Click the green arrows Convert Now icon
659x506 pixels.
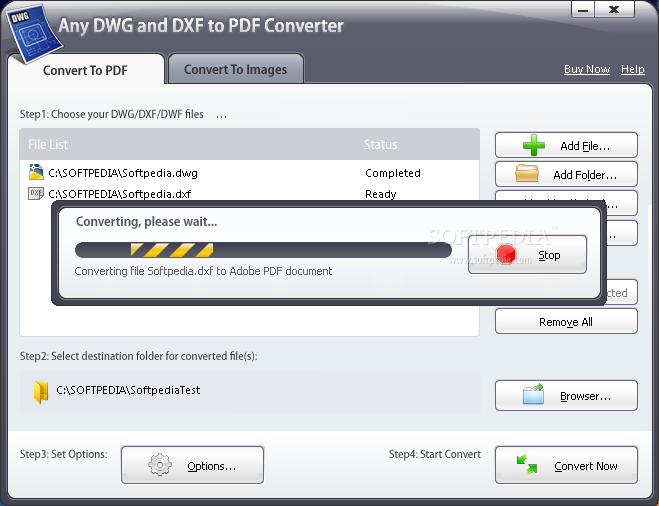pos(527,464)
